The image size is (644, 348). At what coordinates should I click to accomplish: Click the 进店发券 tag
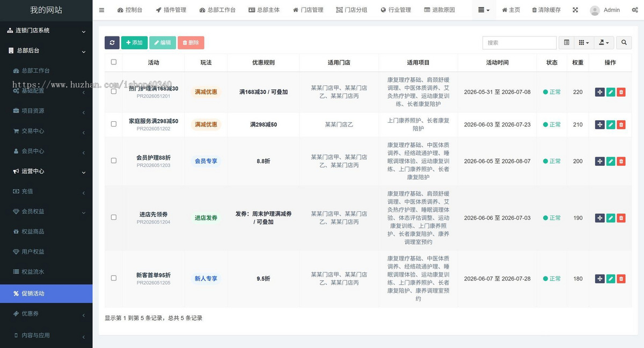click(206, 218)
